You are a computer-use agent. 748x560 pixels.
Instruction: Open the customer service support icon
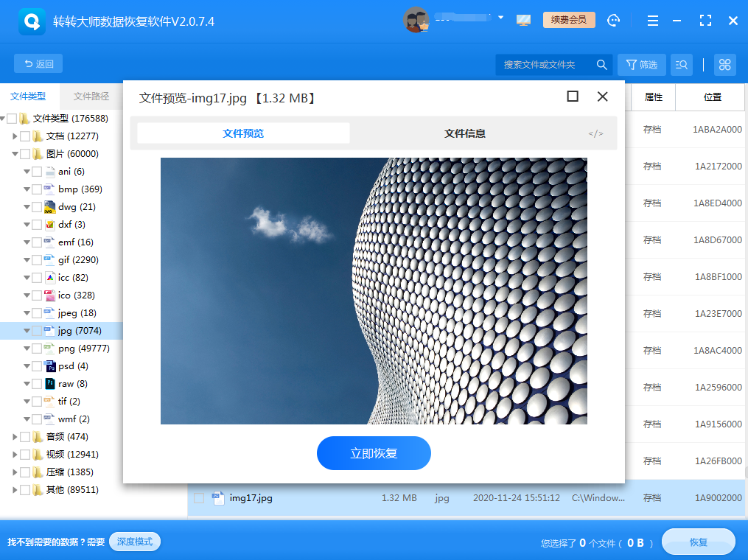point(614,20)
